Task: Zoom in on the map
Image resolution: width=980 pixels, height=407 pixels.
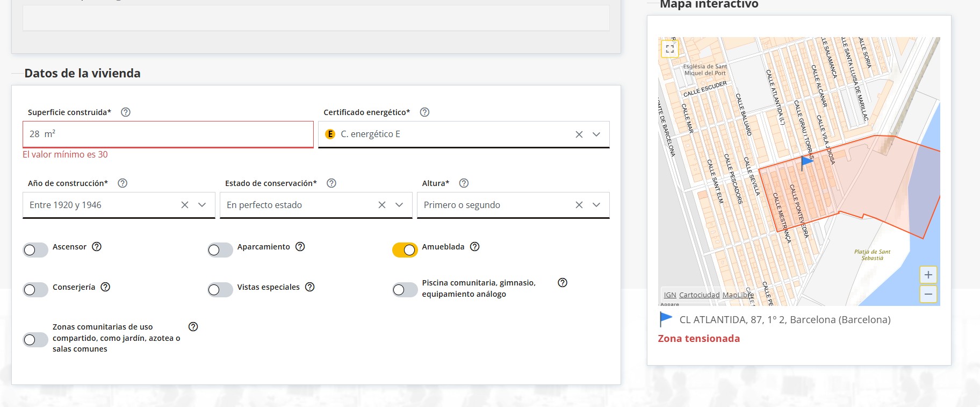Action: [928, 275]
